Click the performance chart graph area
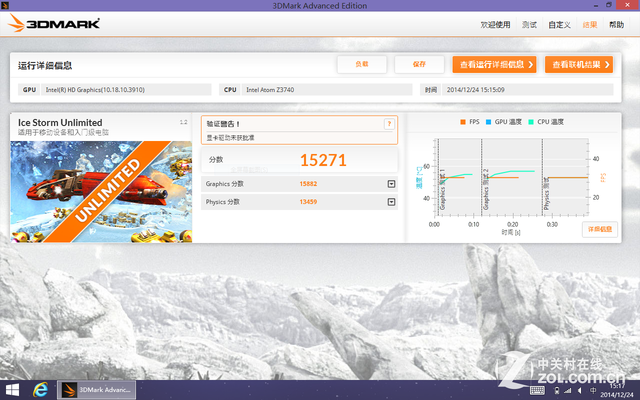 [513, 177]
